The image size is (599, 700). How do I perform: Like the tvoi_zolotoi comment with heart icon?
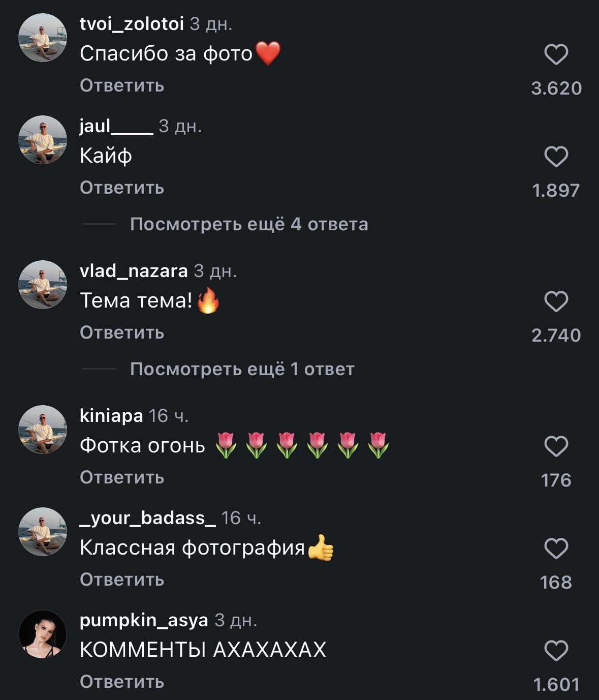click(556, 55)
